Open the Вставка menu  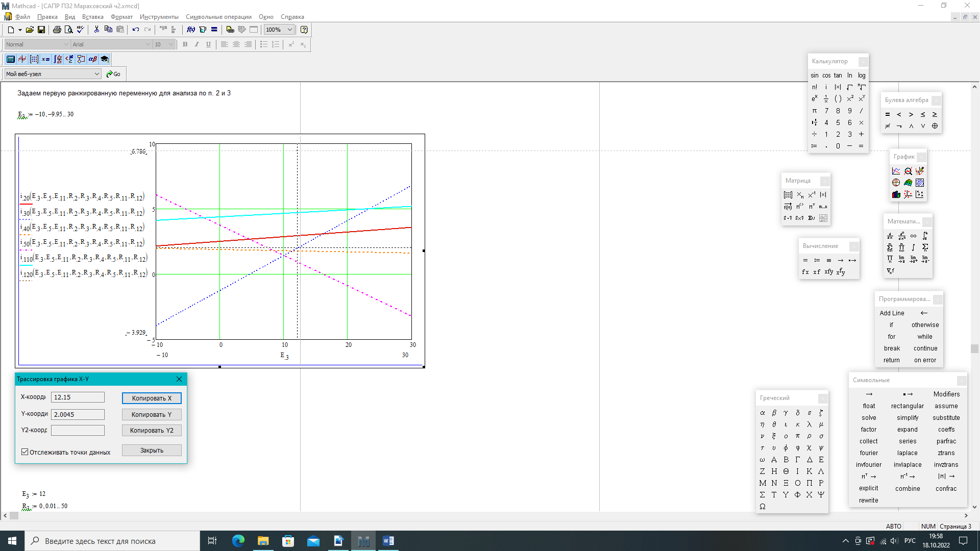[92, 17]
